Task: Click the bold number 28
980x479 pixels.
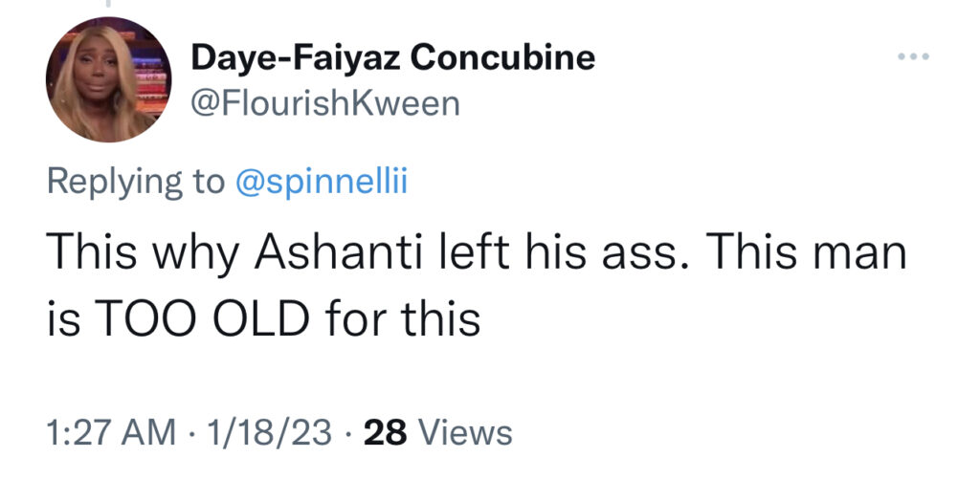Action: 385,433
